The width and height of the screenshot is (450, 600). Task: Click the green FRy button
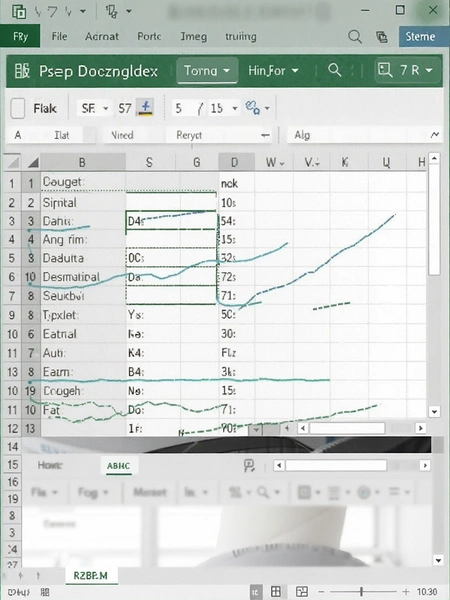click(x=20, y=36)
